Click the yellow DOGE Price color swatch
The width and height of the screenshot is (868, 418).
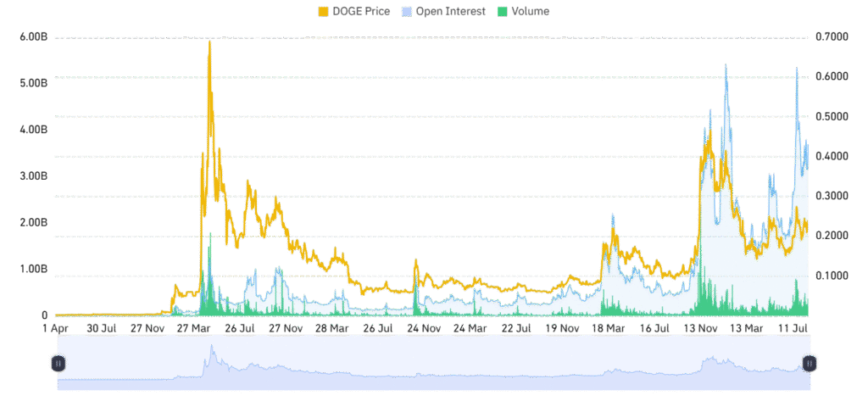323,11
